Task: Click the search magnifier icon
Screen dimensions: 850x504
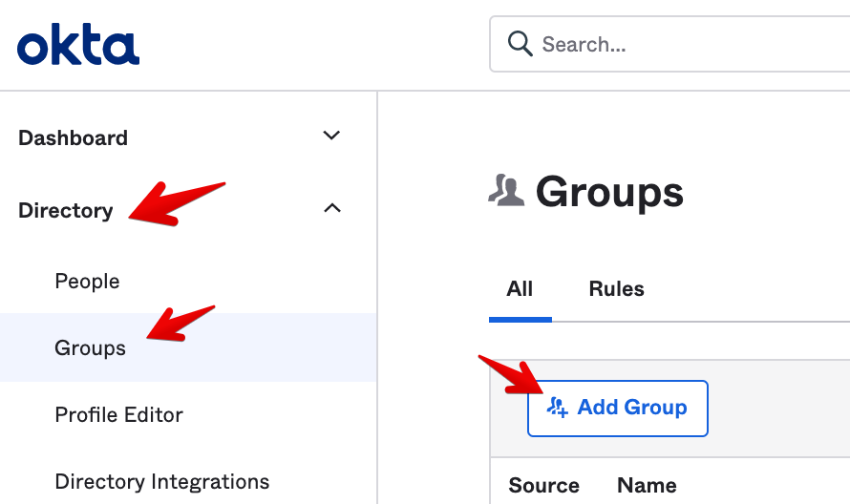Action: 520,44
